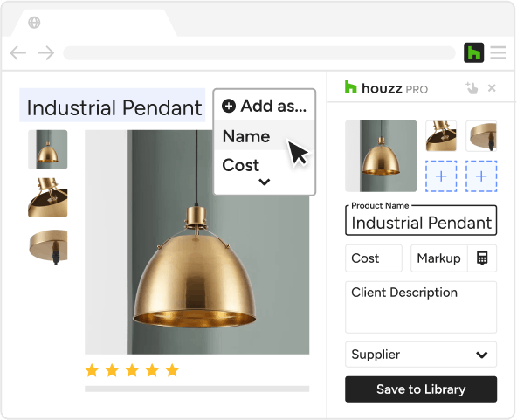Expand more options in the Add as menu
This screenshot has height=420, width=517.
tap(265, 182)
